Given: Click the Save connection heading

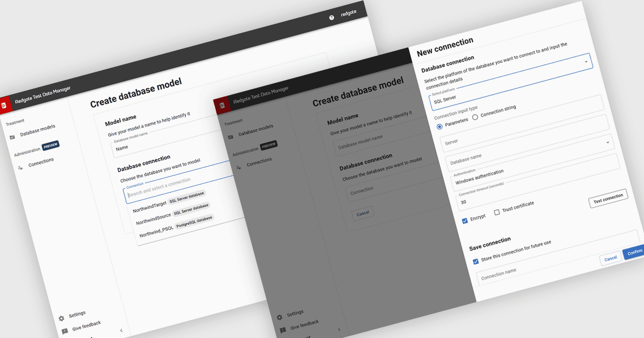Looking at the screenshot, I should coord(489,244).
